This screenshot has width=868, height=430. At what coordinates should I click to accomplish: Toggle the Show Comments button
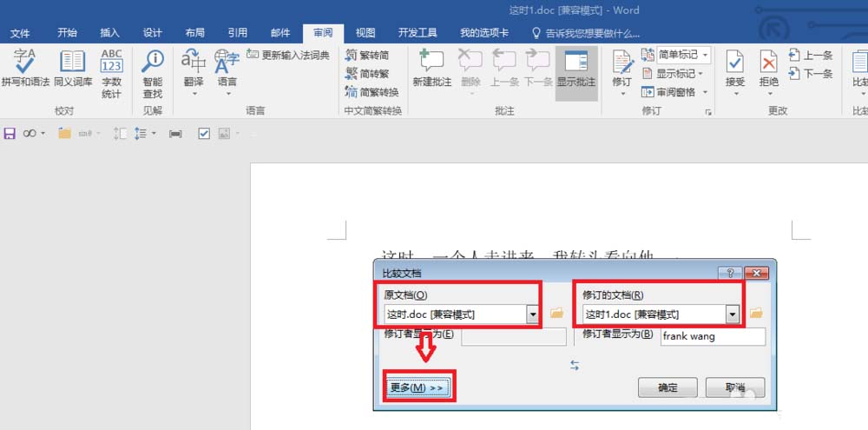pyautogui.click(x=576, y=69)
